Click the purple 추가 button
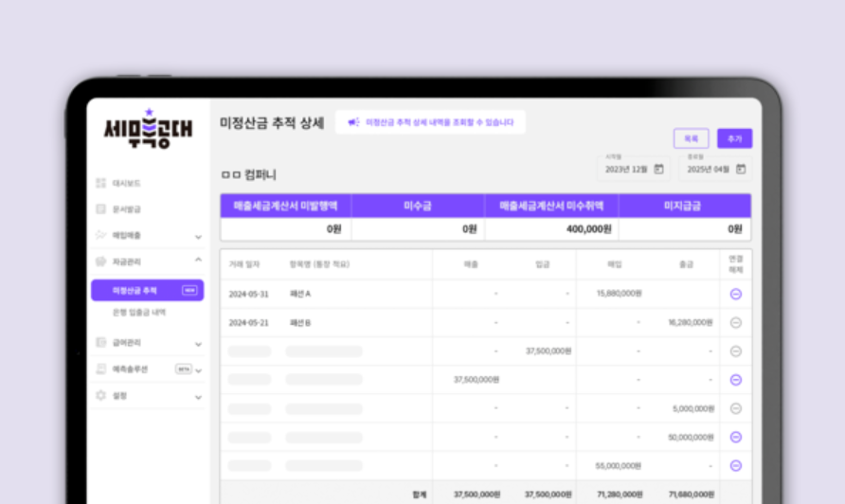The width and height of the screenshot is (845, 504). coord(734,138)
